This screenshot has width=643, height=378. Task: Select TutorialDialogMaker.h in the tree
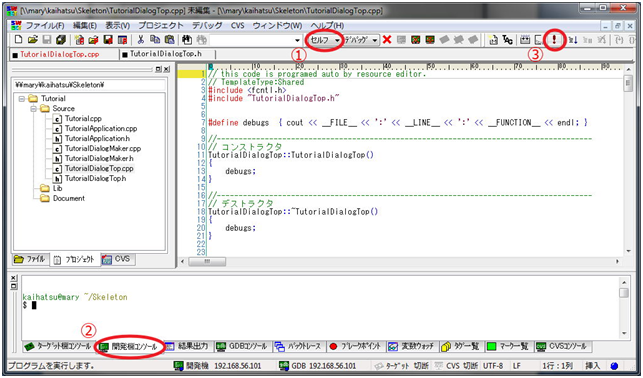click(99, 158)
